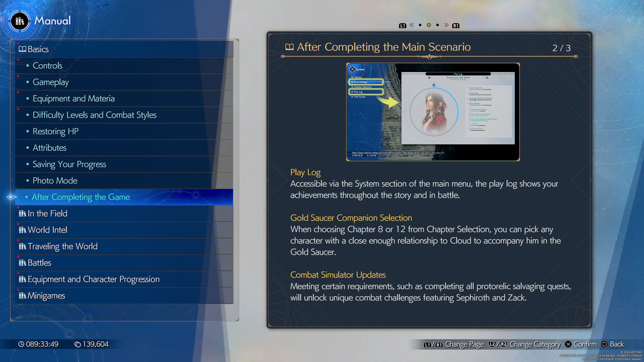
Task: Click the Manual book logo top-left
Action: pos(19,21)
